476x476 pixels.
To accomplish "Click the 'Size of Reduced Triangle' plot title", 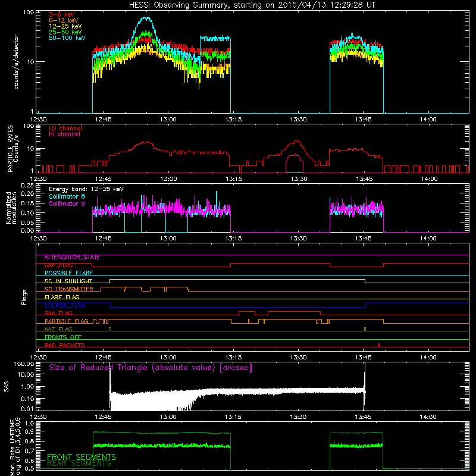I will pos(151,368).
